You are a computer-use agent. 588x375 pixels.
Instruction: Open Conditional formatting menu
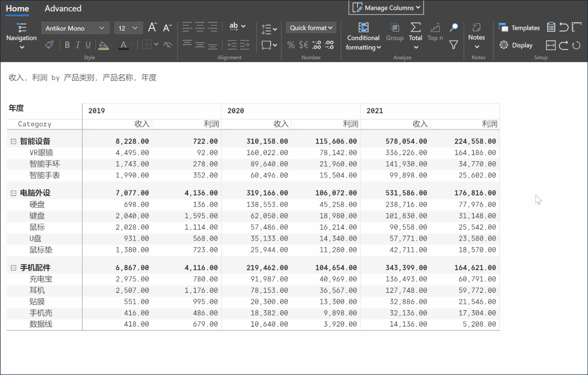pos(363,36)
